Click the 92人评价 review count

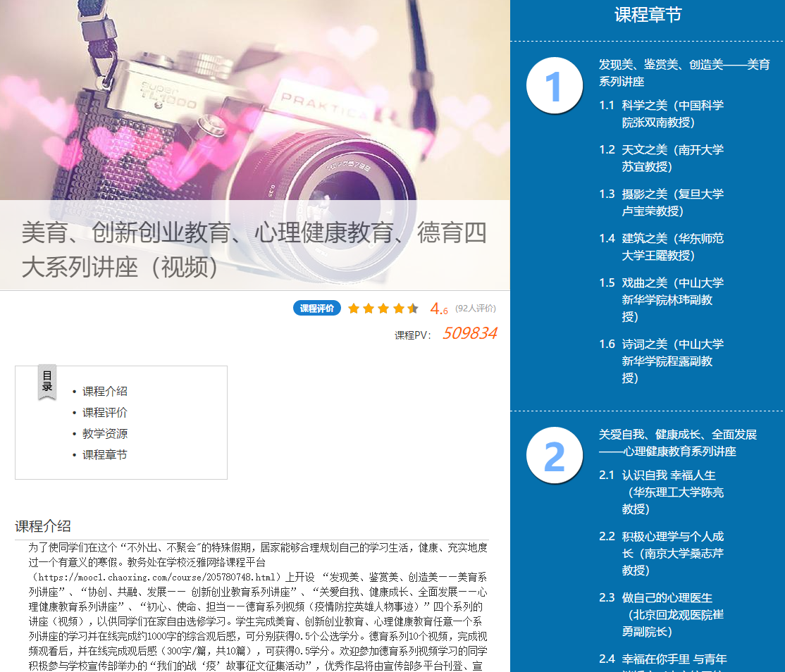pyautogui.click(x=476, y=309)
